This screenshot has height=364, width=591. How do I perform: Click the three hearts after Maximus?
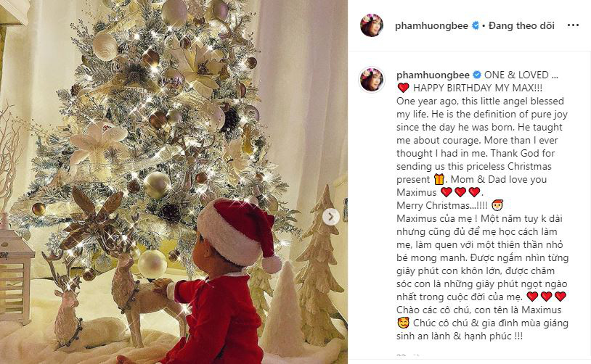pos(460,192)
